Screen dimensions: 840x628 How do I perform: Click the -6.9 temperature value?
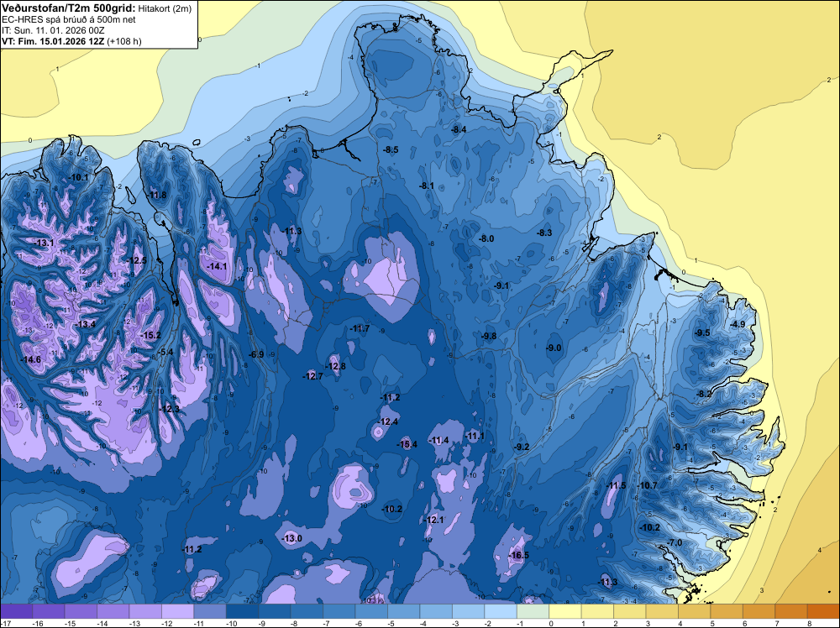tap(256, 354)
